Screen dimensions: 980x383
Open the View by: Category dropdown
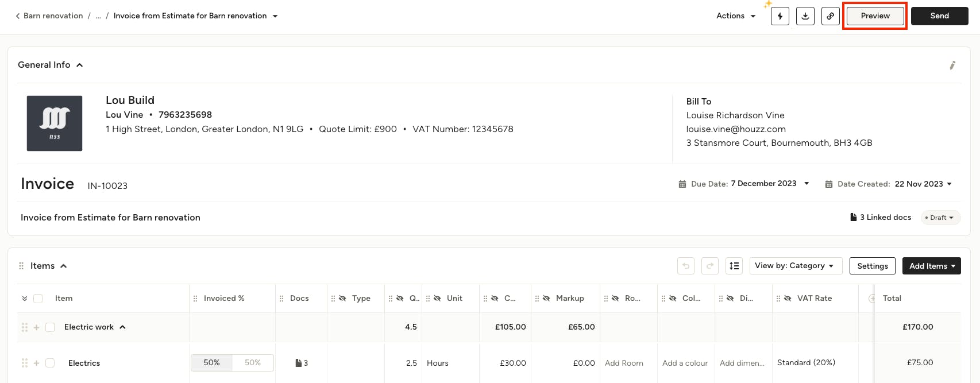(x=796, y=266)
